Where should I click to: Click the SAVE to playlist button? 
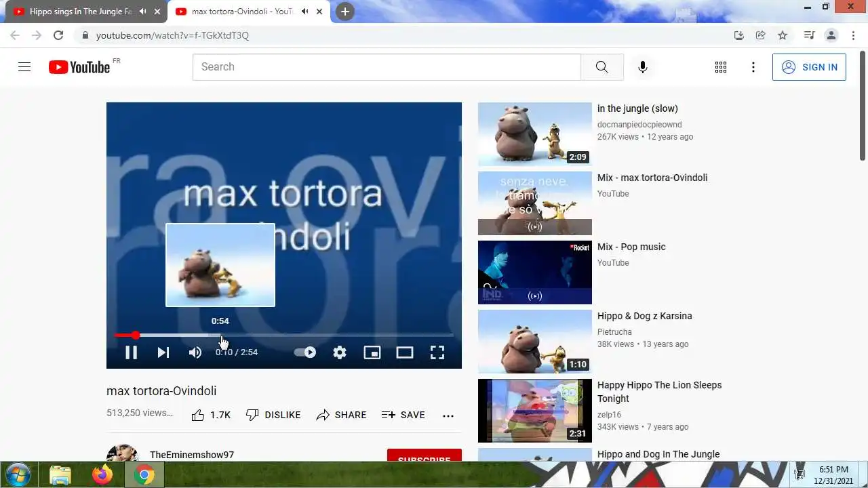[403, 415]
